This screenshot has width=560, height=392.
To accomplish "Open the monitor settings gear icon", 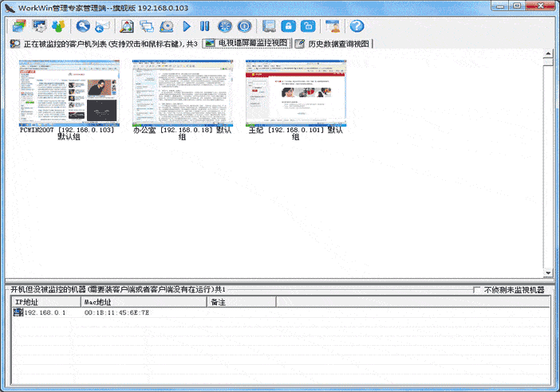I will [39, 26].
